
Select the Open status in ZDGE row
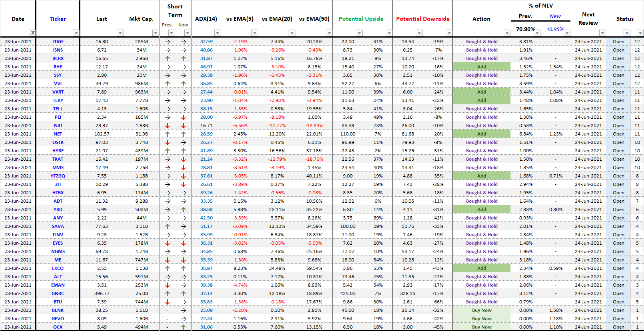[x=618, y=42]
